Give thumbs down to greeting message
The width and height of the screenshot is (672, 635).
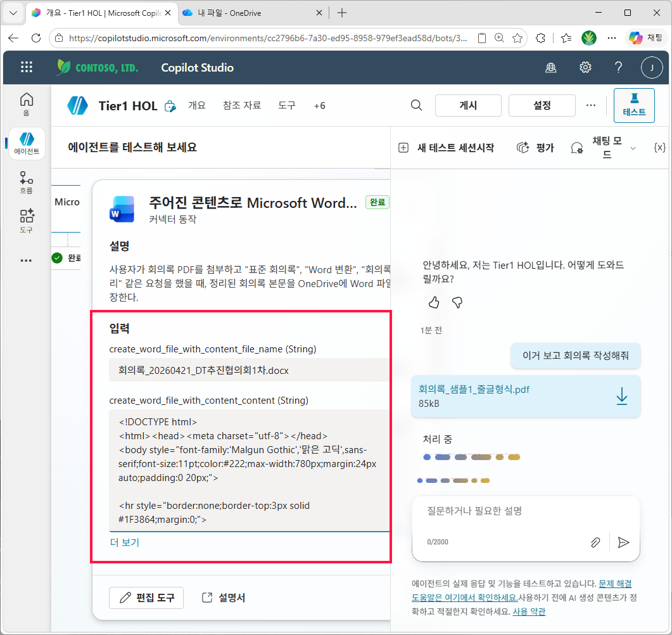[x=457, y=303]
